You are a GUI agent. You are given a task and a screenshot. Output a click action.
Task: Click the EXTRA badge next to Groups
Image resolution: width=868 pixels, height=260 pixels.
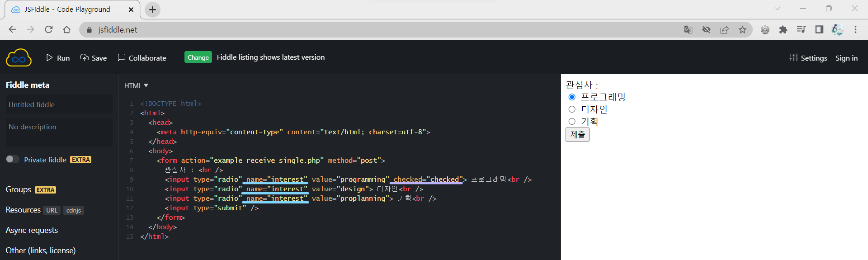coord(46,190)
